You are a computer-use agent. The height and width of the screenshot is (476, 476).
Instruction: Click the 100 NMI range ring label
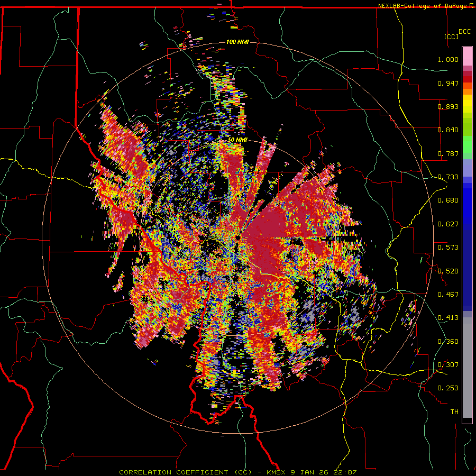(x=237, y=42)
